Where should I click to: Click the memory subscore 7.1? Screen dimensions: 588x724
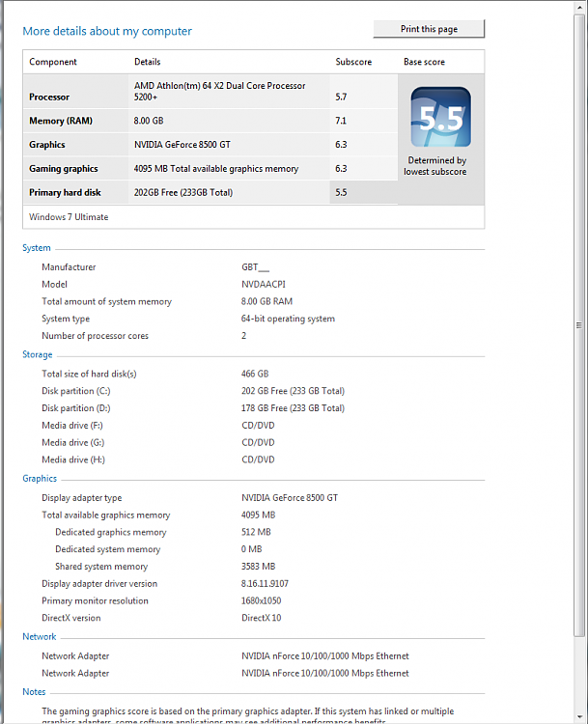pyautogui.click(x=341, y=121)
